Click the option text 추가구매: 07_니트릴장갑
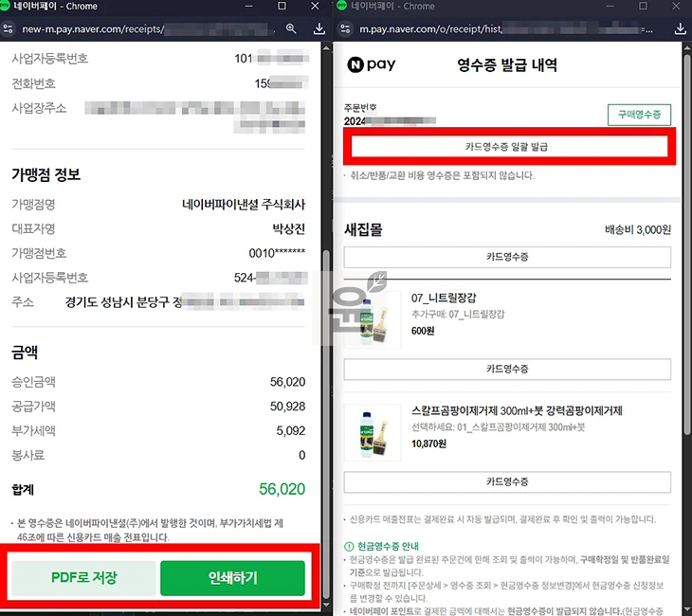Viewport: 692px width, 616px height. pos(458,315)
